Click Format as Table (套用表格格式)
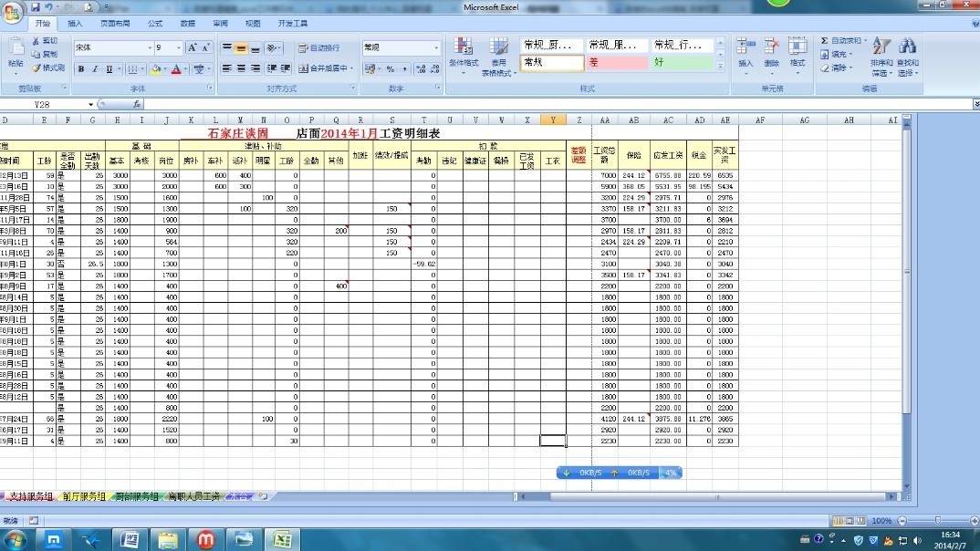980x551 pixels. [x=498, y=57]
